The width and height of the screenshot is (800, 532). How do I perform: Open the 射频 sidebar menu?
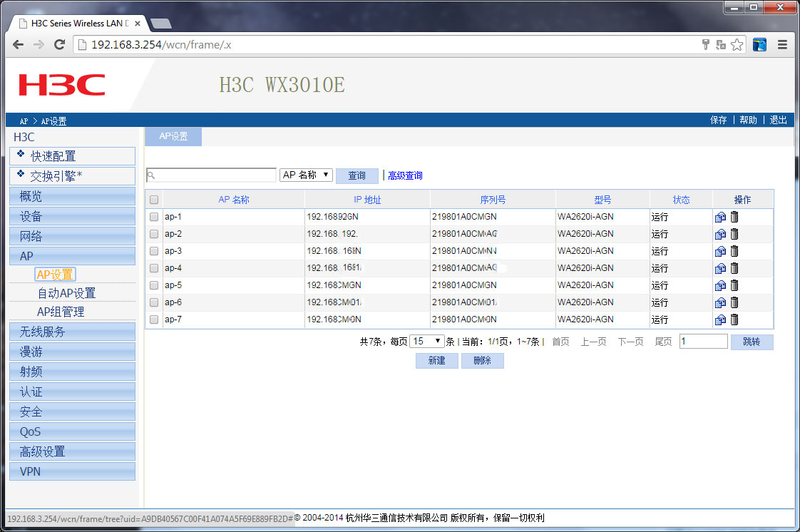point(73,372)
